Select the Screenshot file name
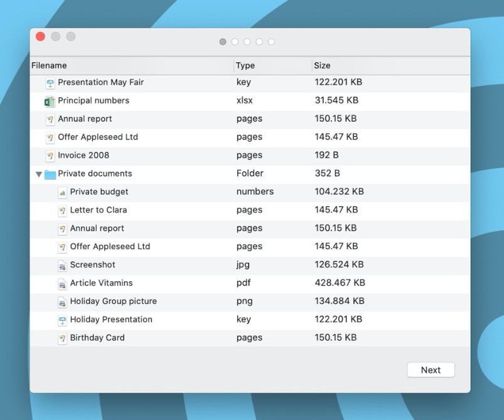The width and height of the screenshot is (504, 420). point(92,265)
